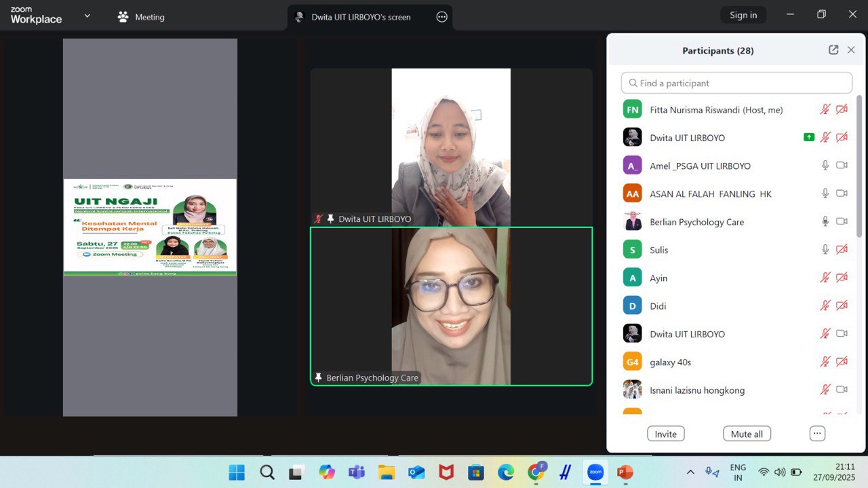This screenshot has width=868, height=488.
Task: Click the Find a participant search field
Action: click(x=736, y=83)
